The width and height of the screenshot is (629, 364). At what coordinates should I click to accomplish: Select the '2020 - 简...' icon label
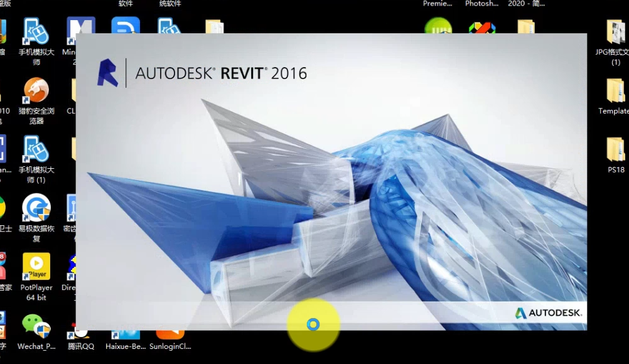click(x=526, y=4)
